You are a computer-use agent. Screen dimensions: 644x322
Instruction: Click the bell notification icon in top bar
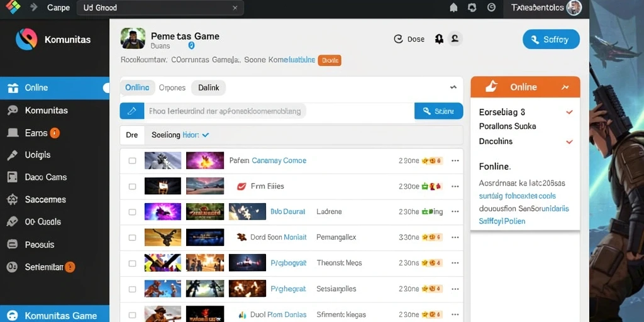pyautogui.click(x=453, y=8)
